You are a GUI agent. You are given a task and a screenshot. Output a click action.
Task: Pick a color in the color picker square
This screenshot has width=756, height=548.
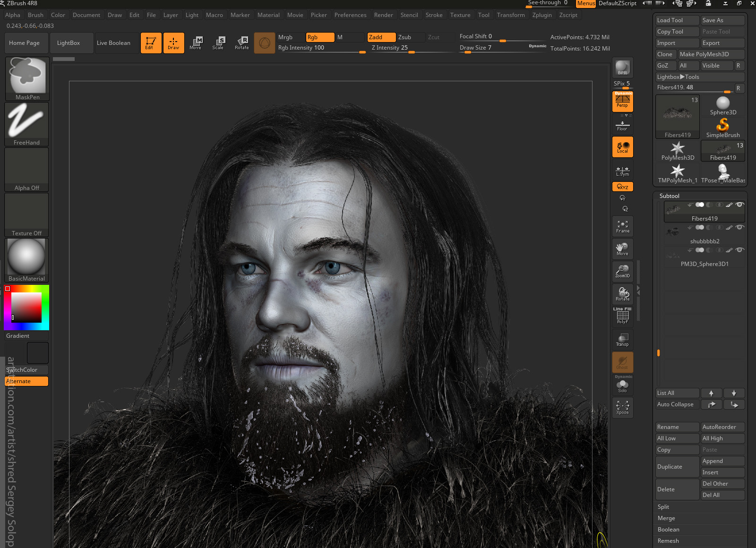(x=26, y=308)
